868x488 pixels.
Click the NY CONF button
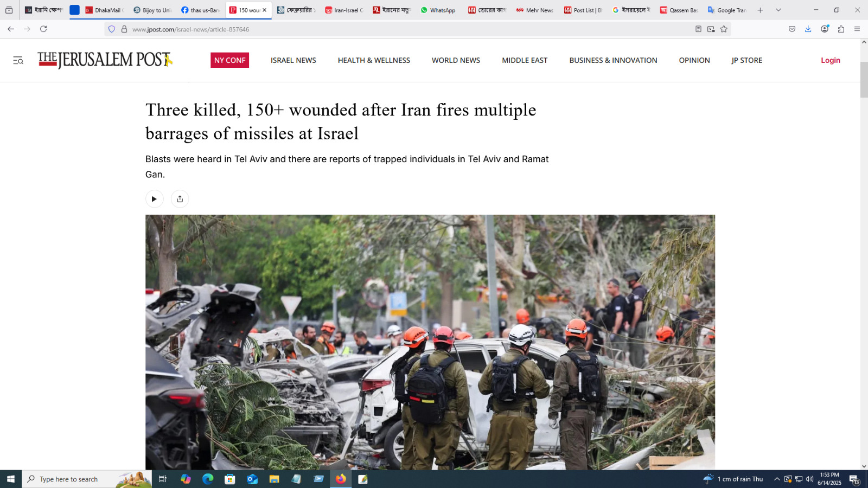click(229, 60)
